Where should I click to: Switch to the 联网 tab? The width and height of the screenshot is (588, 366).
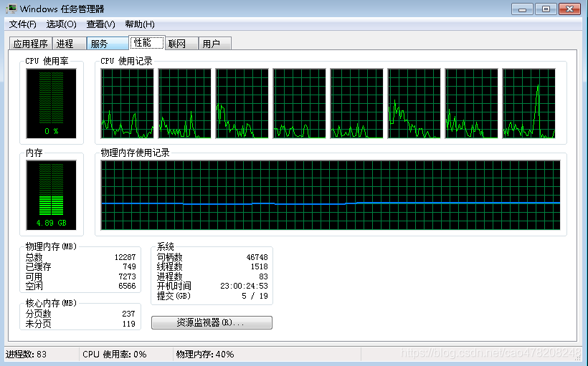point(181,44)
